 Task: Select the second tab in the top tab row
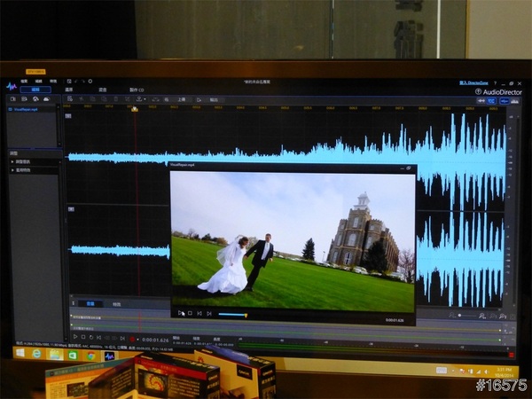69,90
